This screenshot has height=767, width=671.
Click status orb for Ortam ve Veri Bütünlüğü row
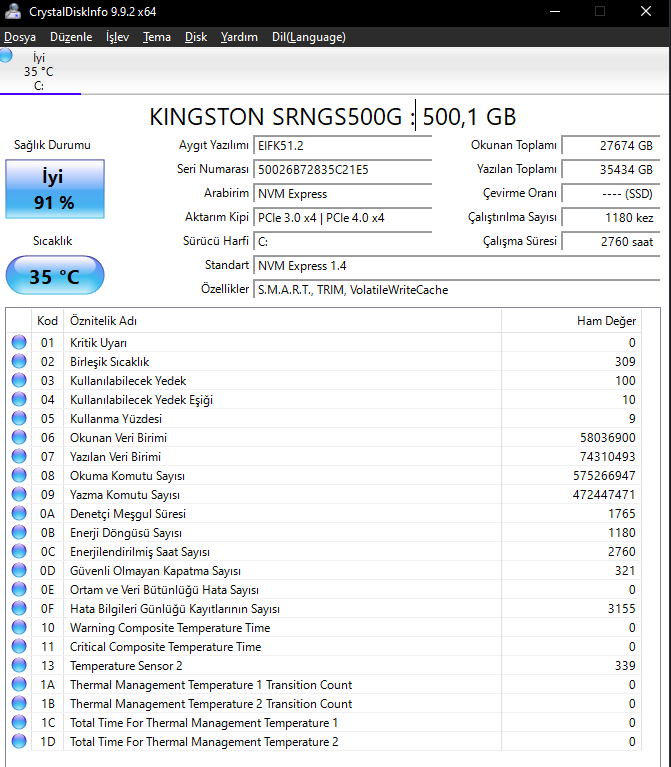pos(19,589)
